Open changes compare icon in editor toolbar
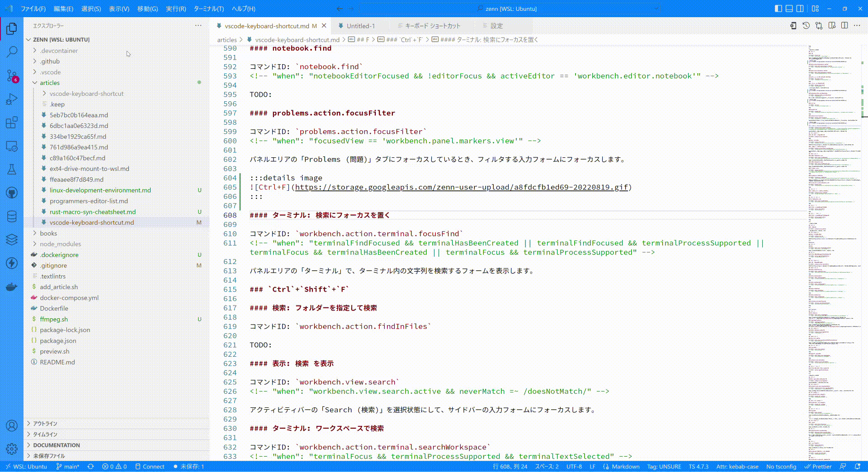Screen dimensions: 868x472 coord(819,26)
